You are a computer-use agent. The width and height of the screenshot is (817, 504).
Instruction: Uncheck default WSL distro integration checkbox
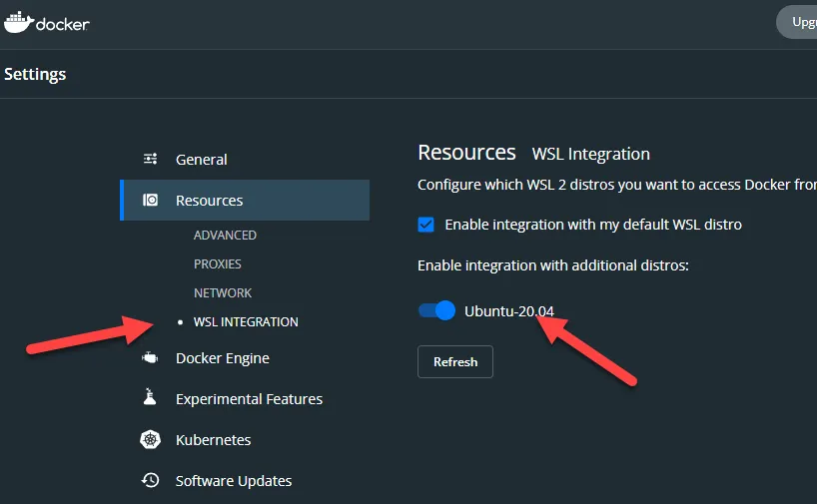pos(426,225)
